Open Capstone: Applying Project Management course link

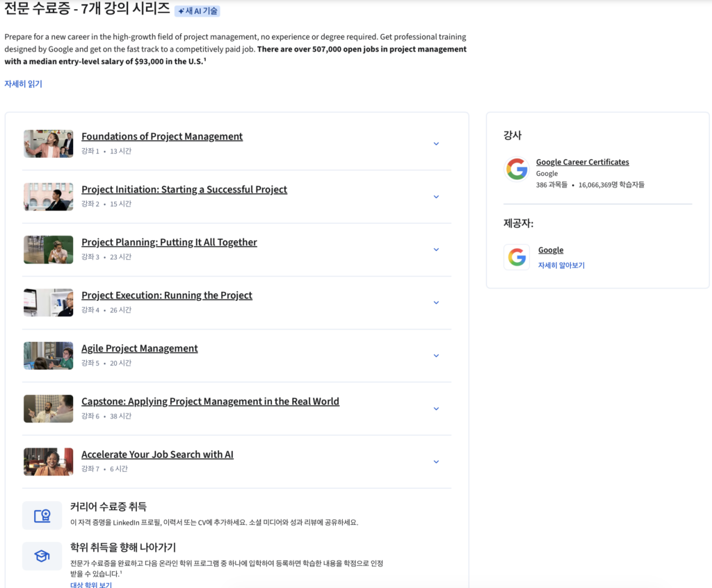click(210, 402)
